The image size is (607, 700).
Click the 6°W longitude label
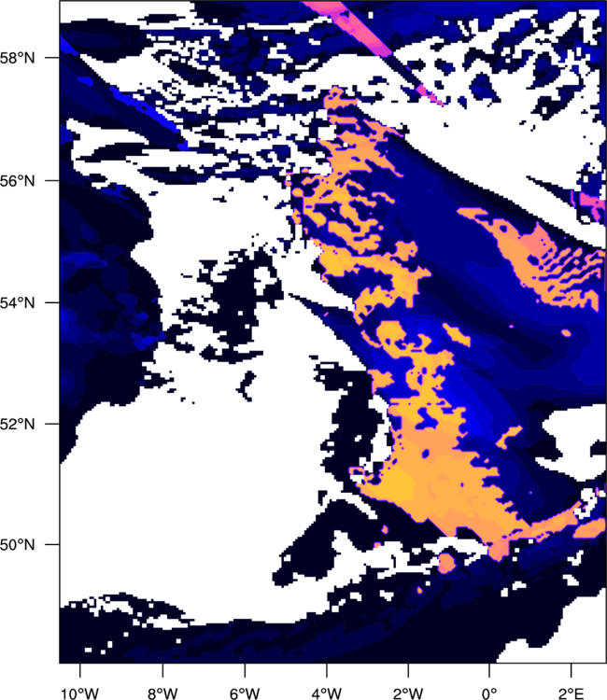click(x=245, y=693)
